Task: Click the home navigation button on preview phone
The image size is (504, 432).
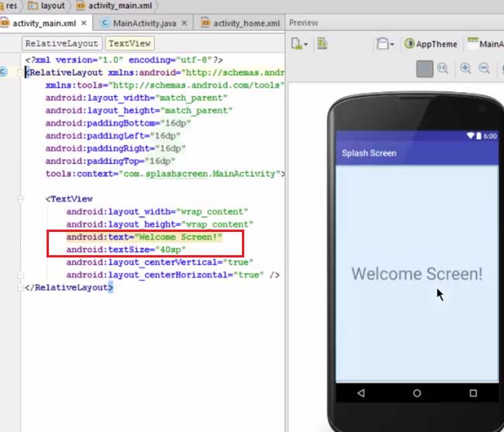Action: pos(417,392)
